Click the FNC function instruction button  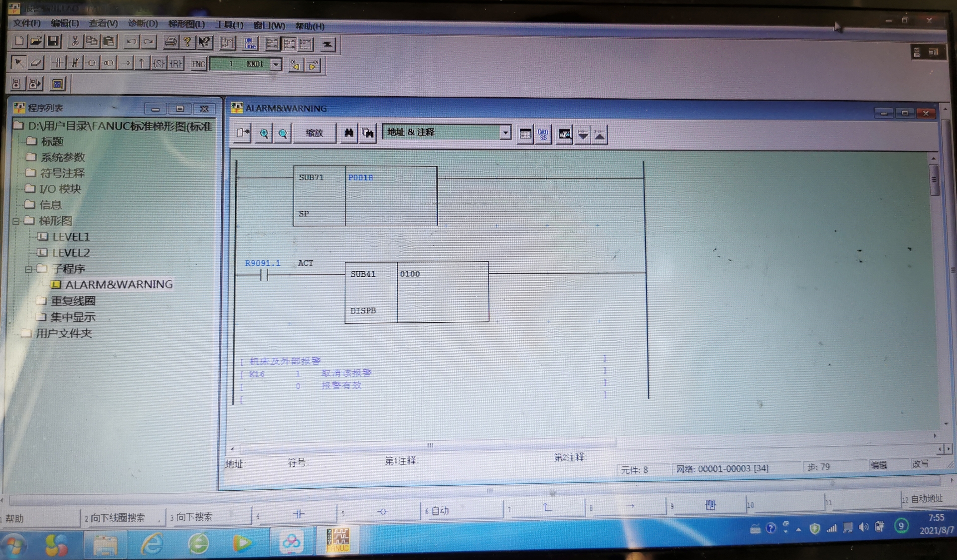[x=198, y=64]
